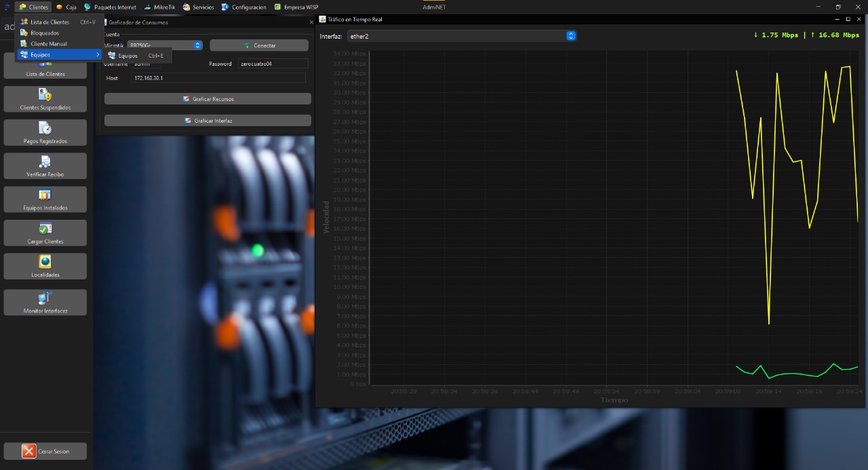Click the Equipos submenu arrow
This screenshot has width=868, height=470.
click(x=98, y=54)
